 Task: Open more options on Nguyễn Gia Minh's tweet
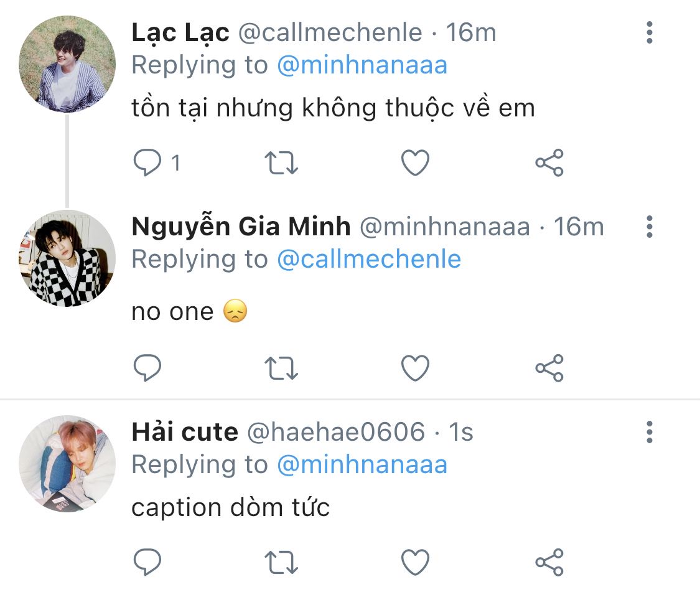pos(650,227)
